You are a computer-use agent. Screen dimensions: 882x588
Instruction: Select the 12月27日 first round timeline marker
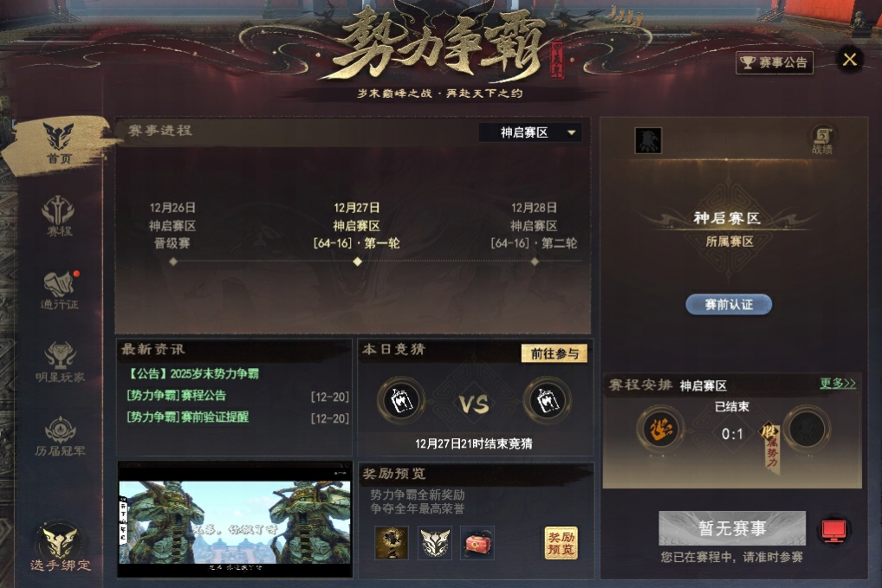(x=357, y=262)
